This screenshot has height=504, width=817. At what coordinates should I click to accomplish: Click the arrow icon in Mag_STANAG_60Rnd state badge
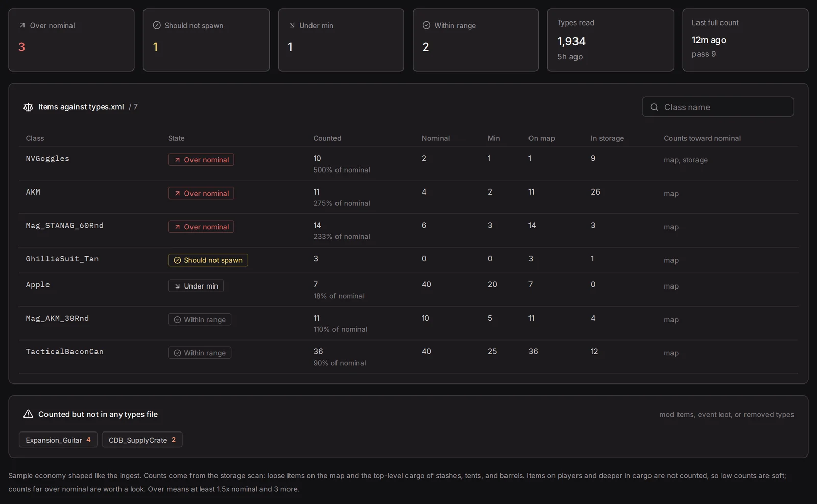[x=177, y=227]
